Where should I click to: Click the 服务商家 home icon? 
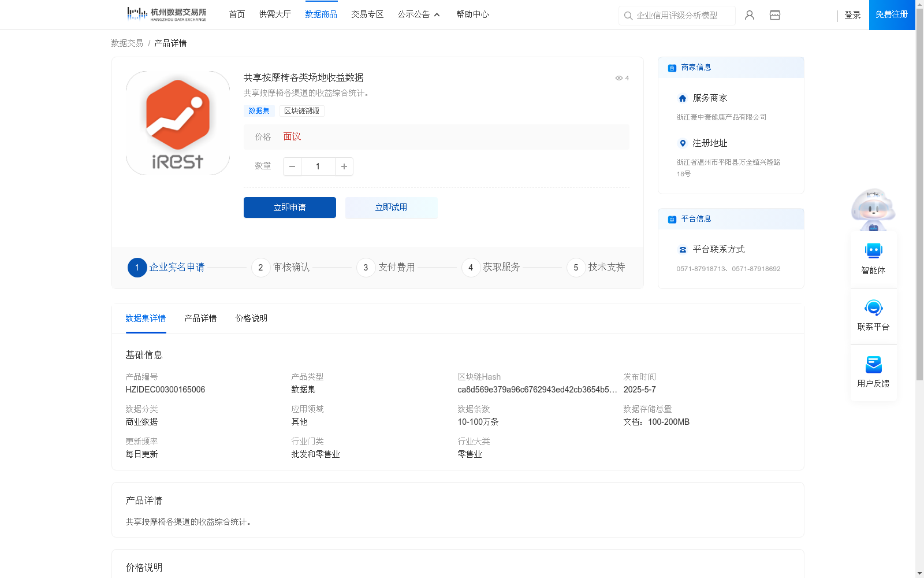tap(683, 98)
